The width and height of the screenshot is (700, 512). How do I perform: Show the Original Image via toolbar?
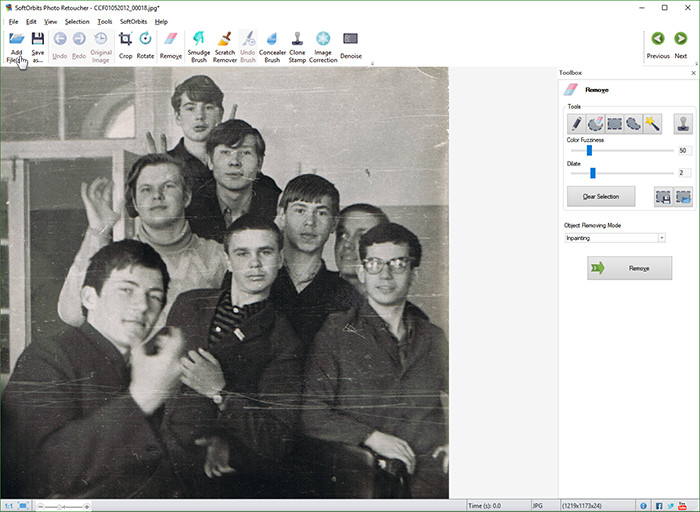click(101, 39)
